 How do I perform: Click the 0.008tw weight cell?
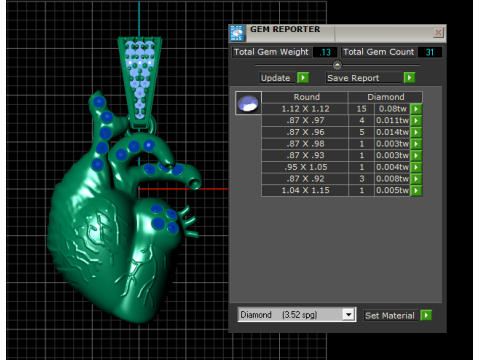(392, 179)
